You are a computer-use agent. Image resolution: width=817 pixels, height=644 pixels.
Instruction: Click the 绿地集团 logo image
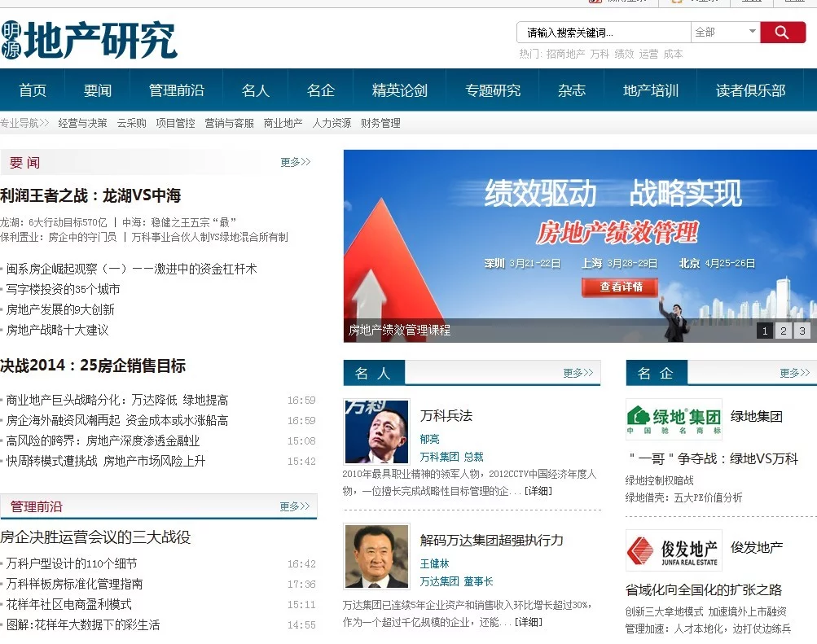tap(674, 419)
